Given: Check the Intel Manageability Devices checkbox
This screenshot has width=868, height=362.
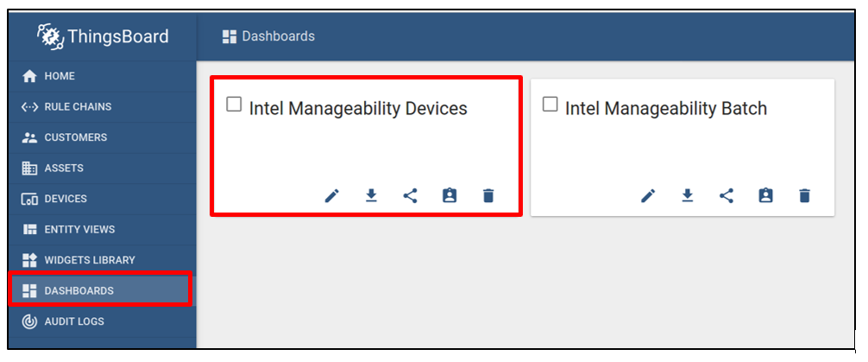Looking at the screenshot, I should pos(234,105).
